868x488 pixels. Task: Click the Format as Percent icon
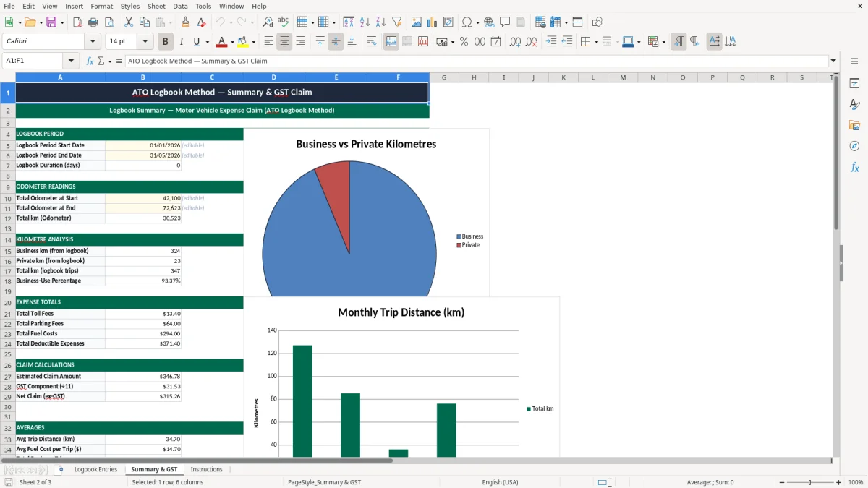click(464, 42)
